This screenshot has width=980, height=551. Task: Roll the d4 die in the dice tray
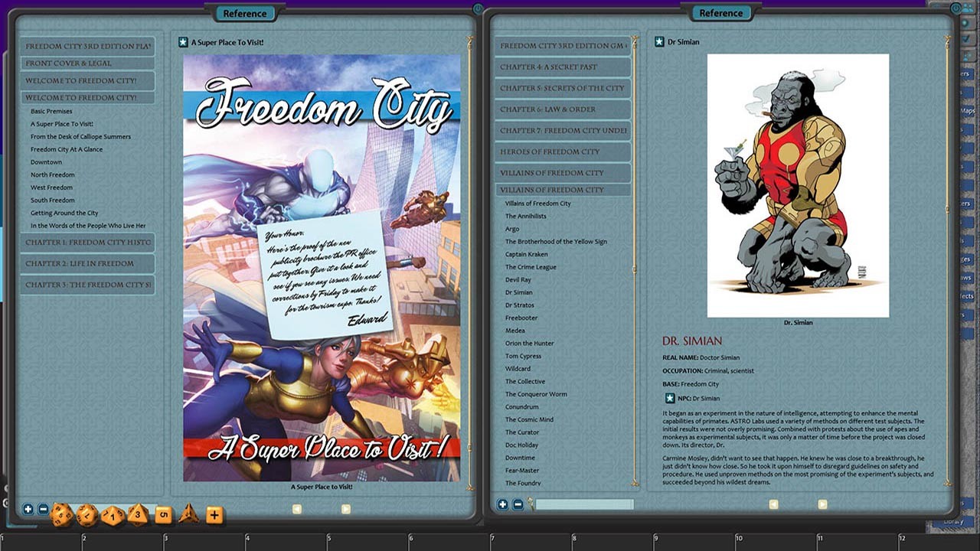click(188, 514)
